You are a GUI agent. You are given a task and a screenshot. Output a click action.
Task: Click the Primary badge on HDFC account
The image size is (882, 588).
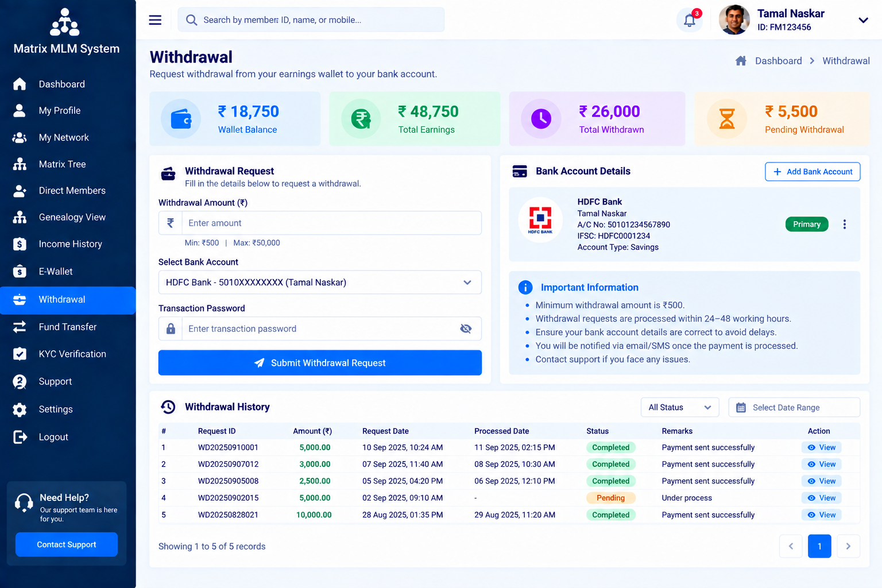click(x=807, y=224)
